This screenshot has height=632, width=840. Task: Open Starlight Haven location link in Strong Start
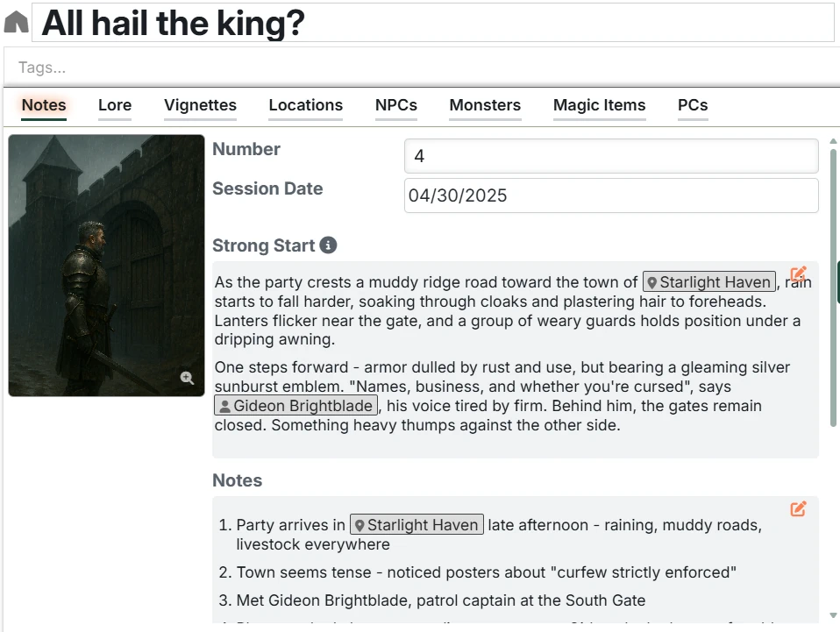tap(709, 282)
